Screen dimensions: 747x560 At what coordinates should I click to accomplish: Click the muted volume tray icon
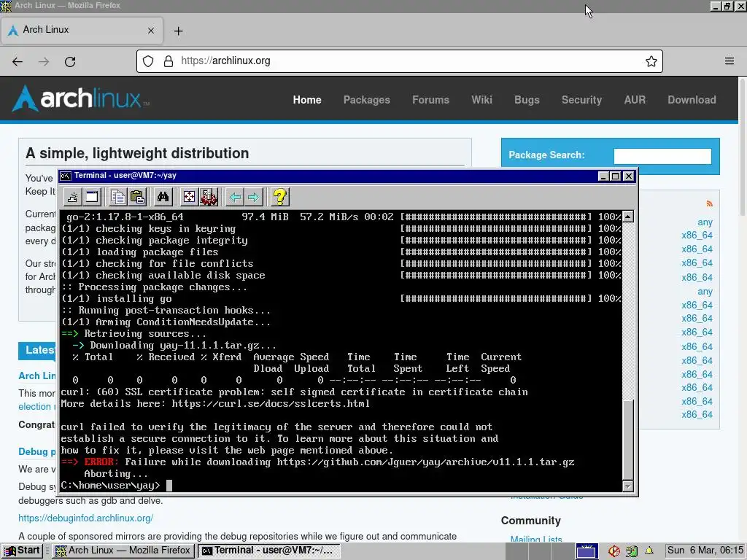614,551
